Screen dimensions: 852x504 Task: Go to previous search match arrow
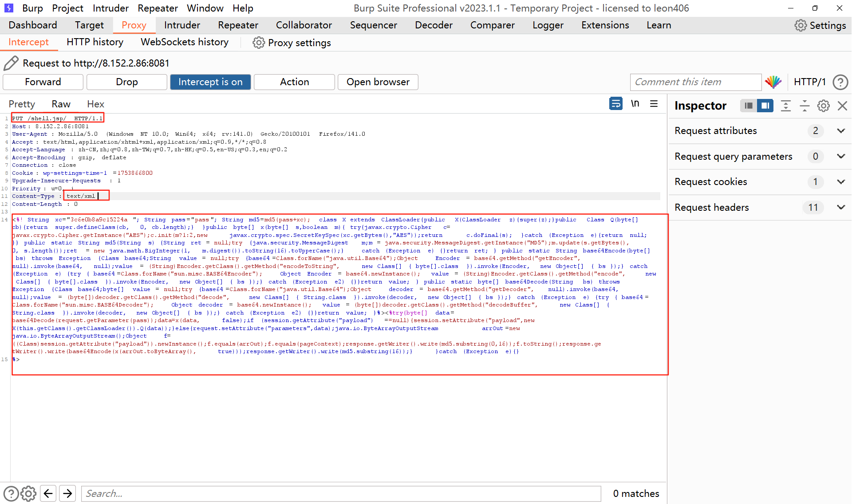48,493
